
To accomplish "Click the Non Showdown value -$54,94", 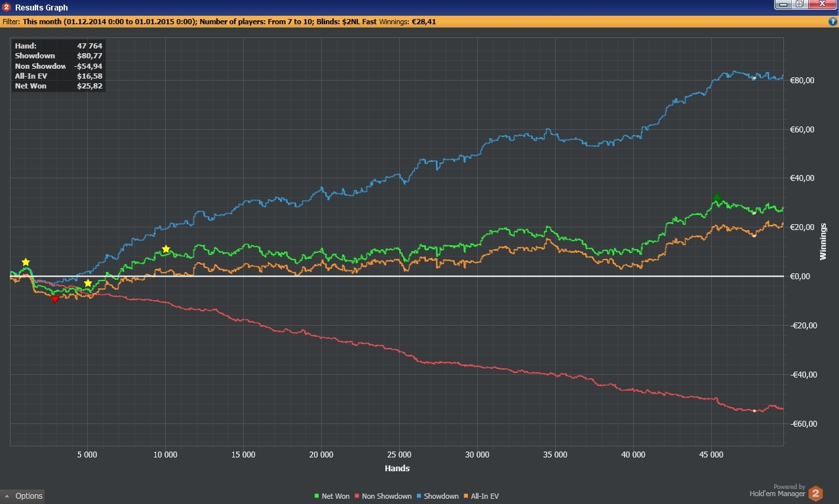I will (x=88, y=66).
